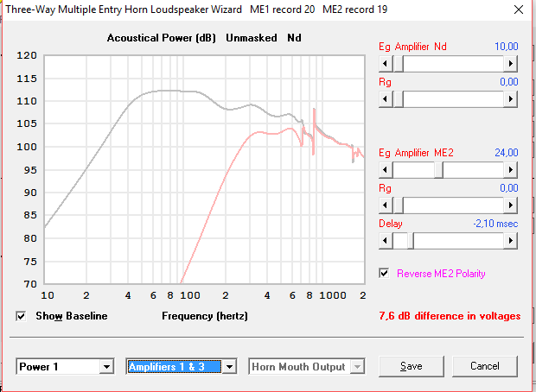Decrease Delay with left arrow
Image resolution: width=536 pixels, height=392 pixels.
386,241
